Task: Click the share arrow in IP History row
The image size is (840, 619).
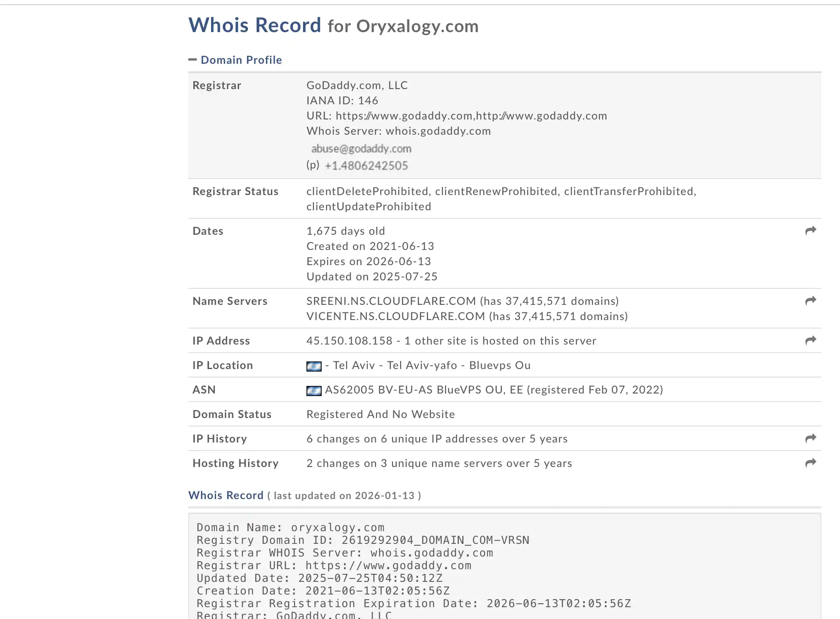Action: click(x=810, y=438)
